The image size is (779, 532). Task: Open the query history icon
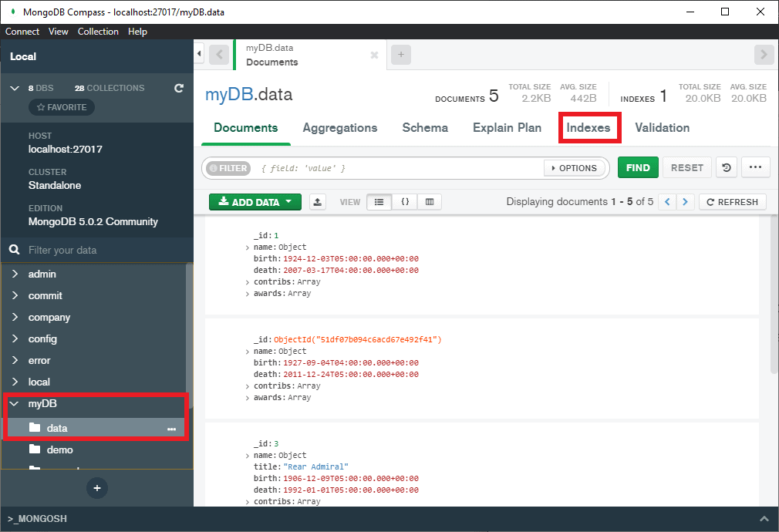point(726,167)
